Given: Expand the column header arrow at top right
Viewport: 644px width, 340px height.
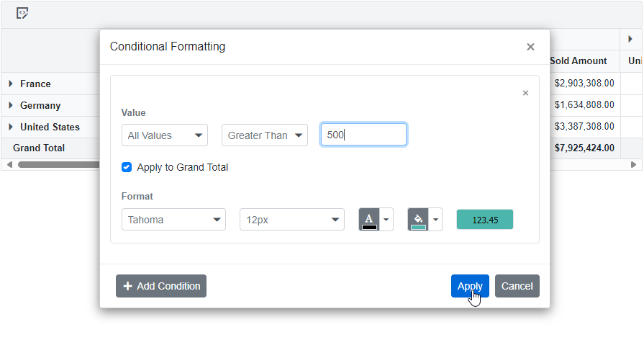Looking at the screenshot, I should [x=630, y=39].
